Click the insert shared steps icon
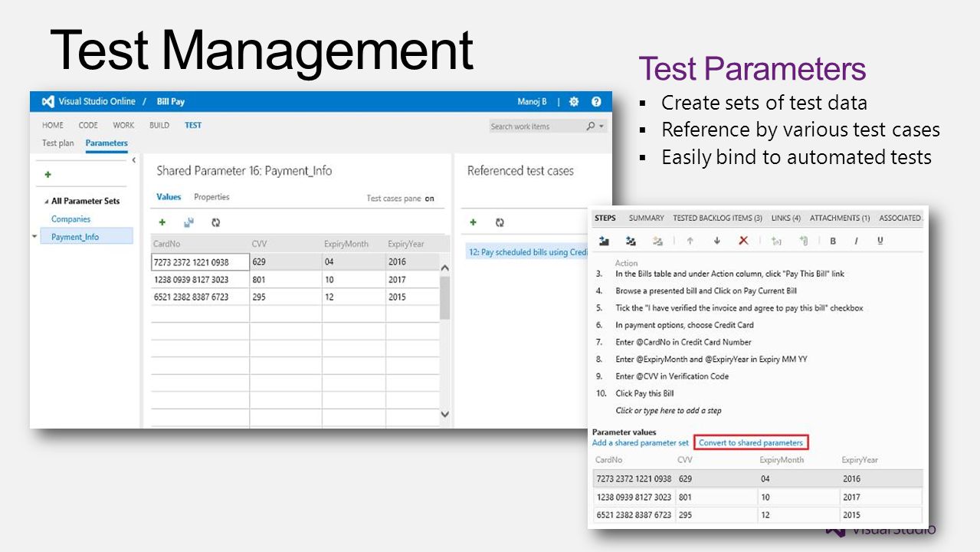 point(631,241)
